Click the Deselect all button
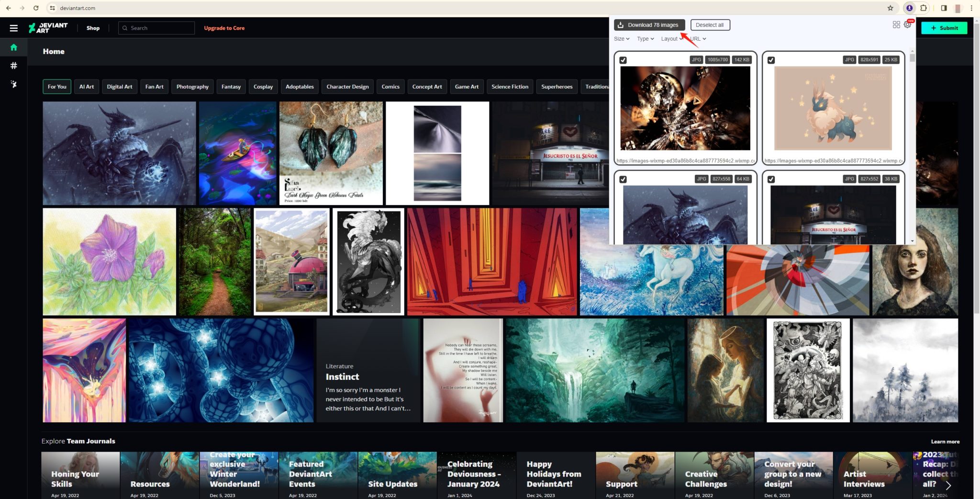This screenshot has height=499, width=980. pos(710,25)
